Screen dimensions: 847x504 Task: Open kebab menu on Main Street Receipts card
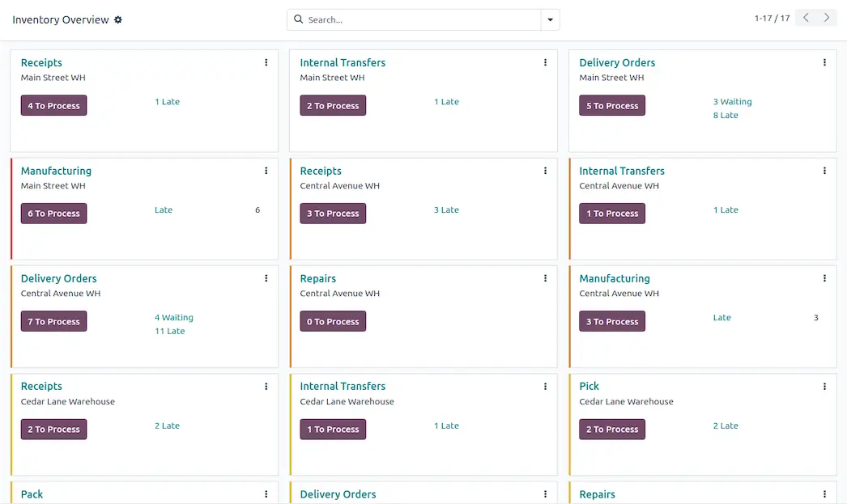[x=266, y=62]
